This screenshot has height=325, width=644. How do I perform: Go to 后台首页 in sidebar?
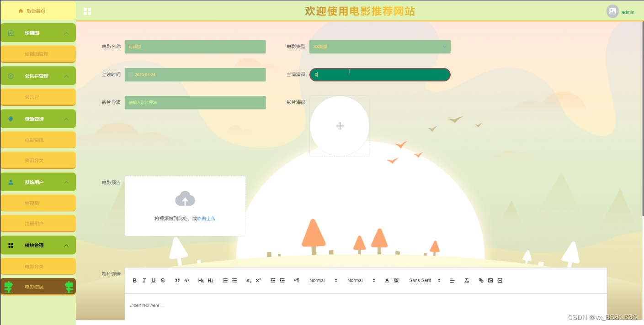[x=38, y=10]
